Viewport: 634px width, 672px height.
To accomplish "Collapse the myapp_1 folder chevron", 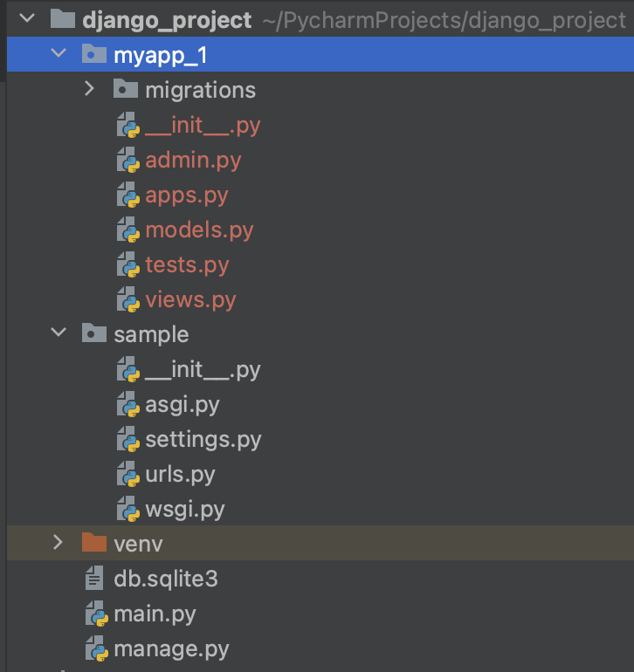I will (59, 53).
